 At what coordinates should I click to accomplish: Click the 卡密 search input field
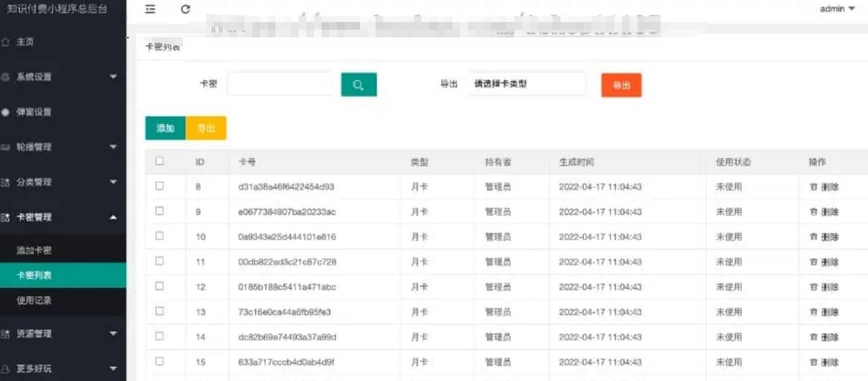tap(280, 84)
